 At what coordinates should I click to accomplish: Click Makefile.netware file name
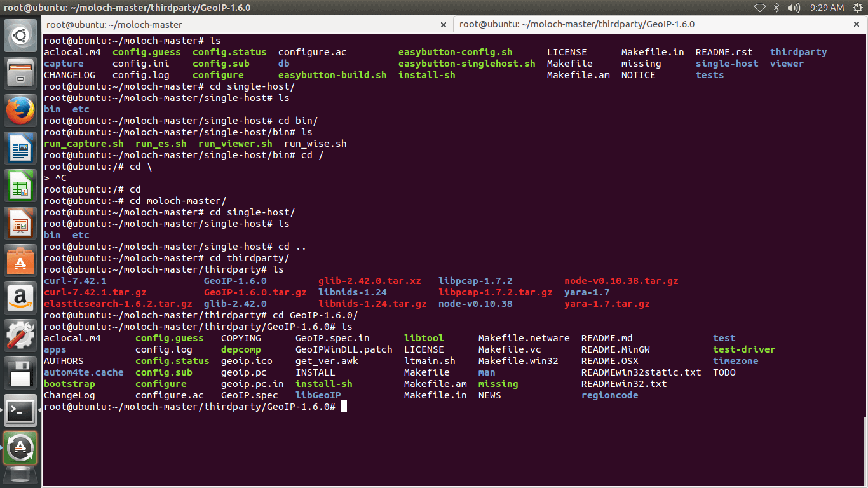click(x=524, y=338)
